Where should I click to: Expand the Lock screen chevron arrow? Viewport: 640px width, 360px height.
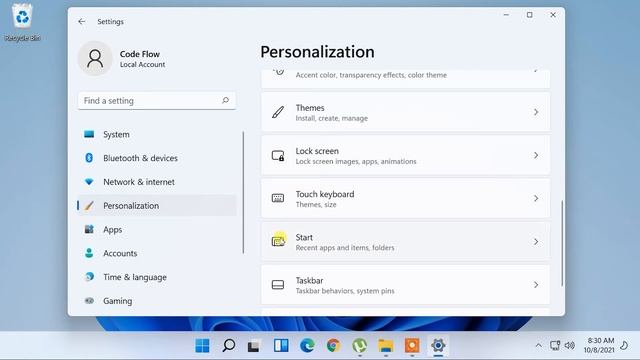coord(536,156)
